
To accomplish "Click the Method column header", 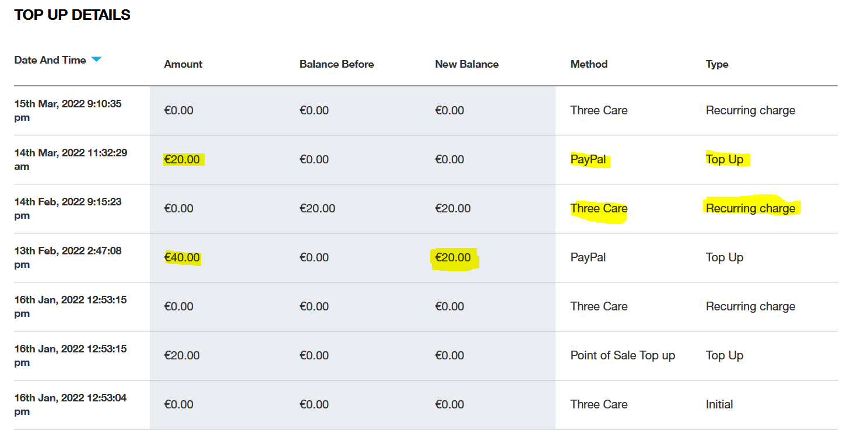I will tap(589, 64).
